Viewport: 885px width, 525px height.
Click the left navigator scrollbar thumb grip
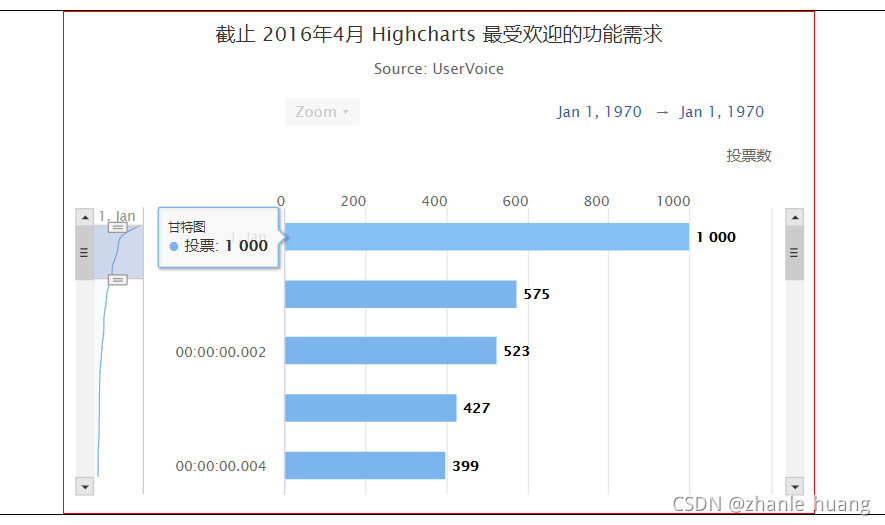[85, 253]
